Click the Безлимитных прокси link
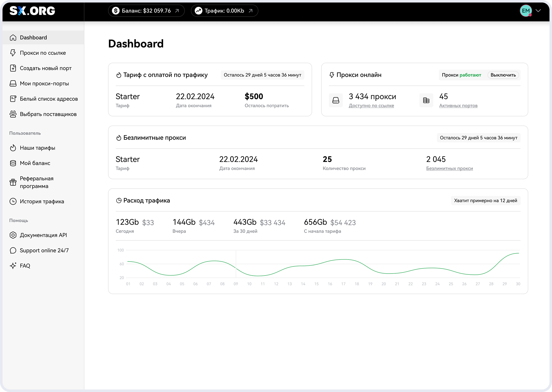The width and height of the screenshot is (552, 392). pyautogui.click(x=449, y=168)
